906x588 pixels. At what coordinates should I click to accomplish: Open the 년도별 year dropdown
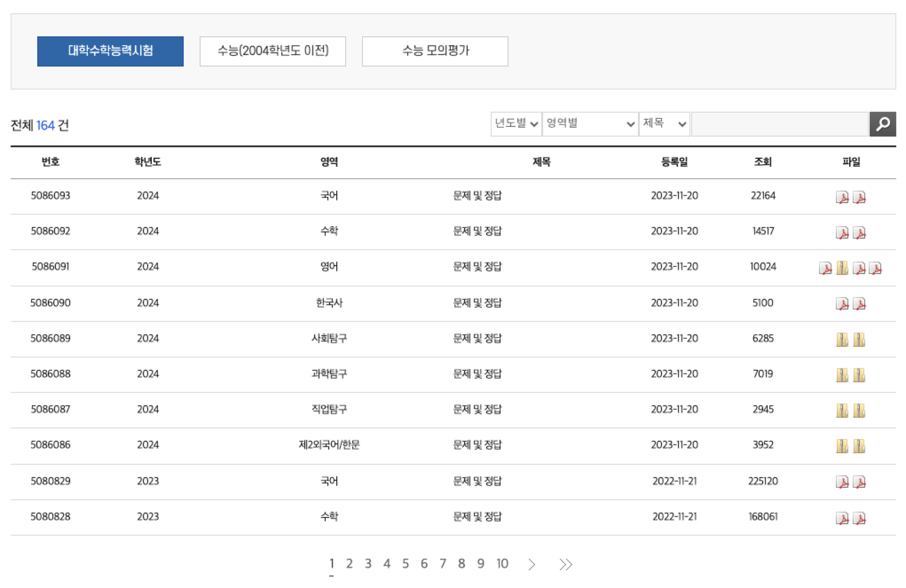point(516,124)
